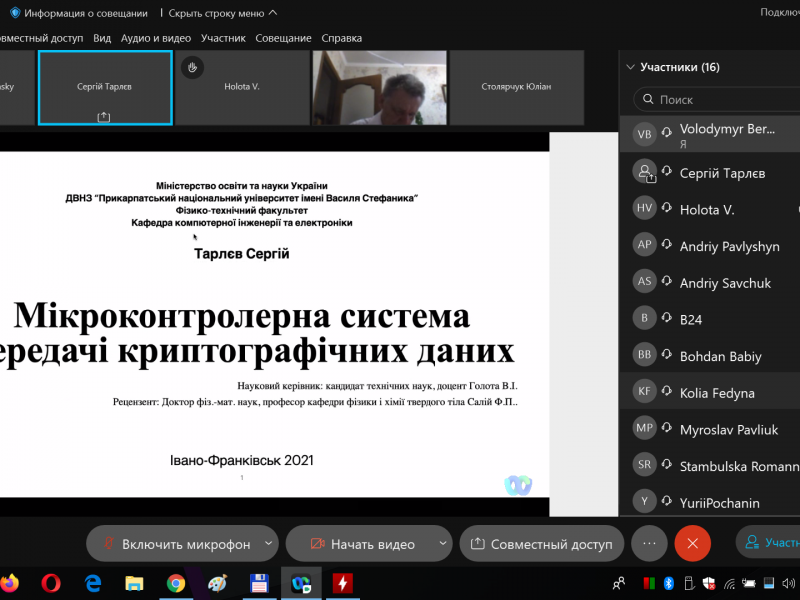This screenshot has height=600, width=800.
Task: Click the red leave meeting button
Action: click(x=692, y=543)
